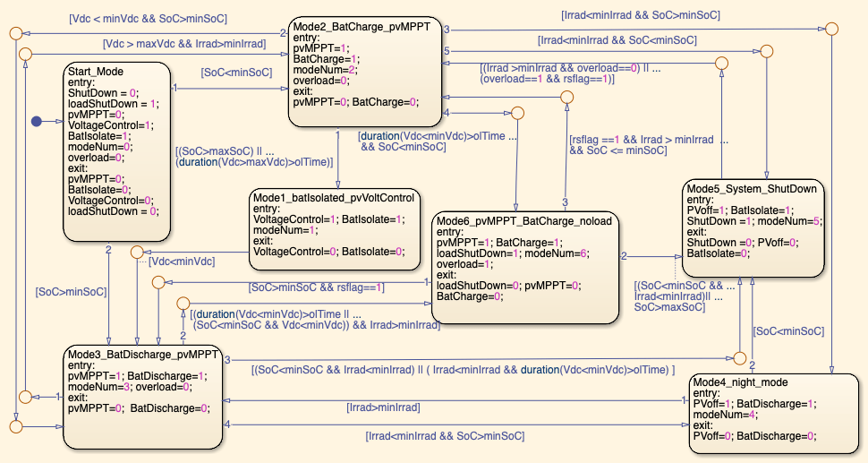Select the Mode1_batIsolated_pvVoltControl state title

(333, 198)
